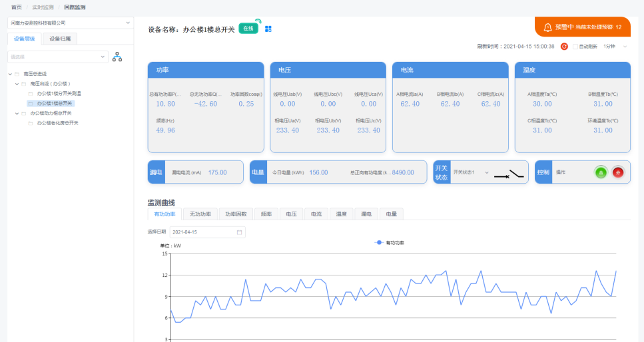The height and width of the screenshot is (342, 644).
Task: Select tree item 办公楼老化房总开关
Action: [x=57, y=123]
